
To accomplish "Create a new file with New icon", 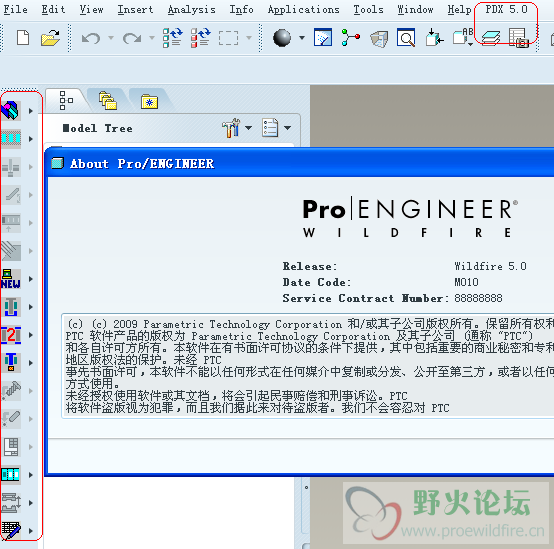I will pos(23,38).
